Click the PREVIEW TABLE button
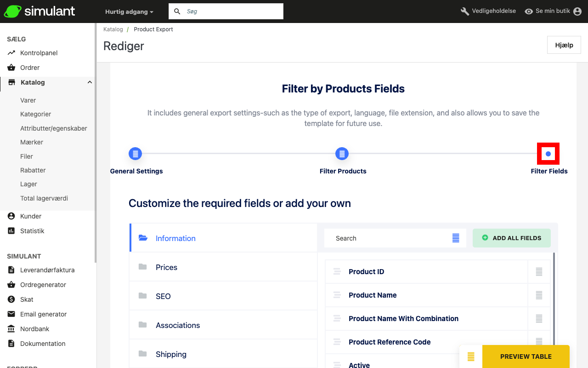This screenshot has width=588, height=368. click(526, 356)
